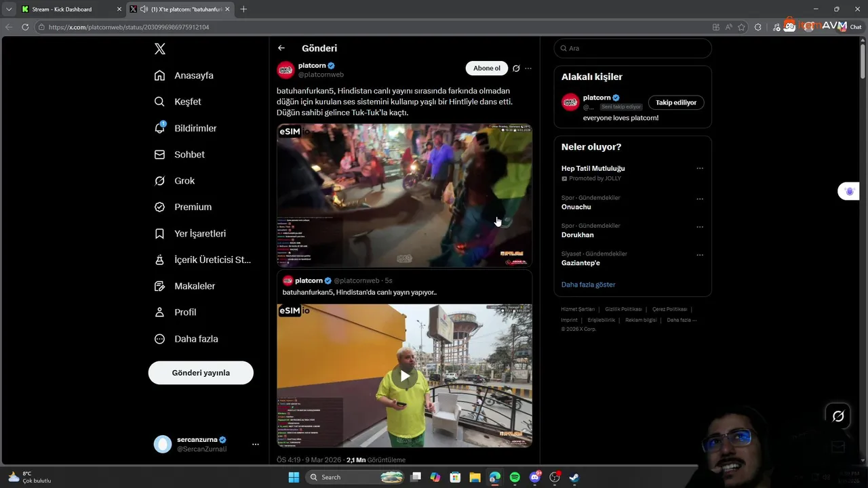Image resolution: width=868 pixels, height=488 pixels.
Task: Open options for Onuachu trend
Action: (700, 199)
